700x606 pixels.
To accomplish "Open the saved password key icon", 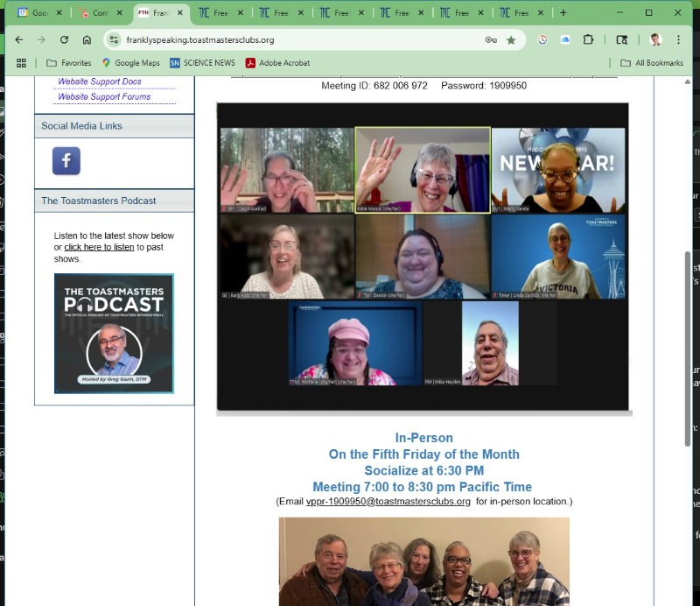I will [491, 39].
